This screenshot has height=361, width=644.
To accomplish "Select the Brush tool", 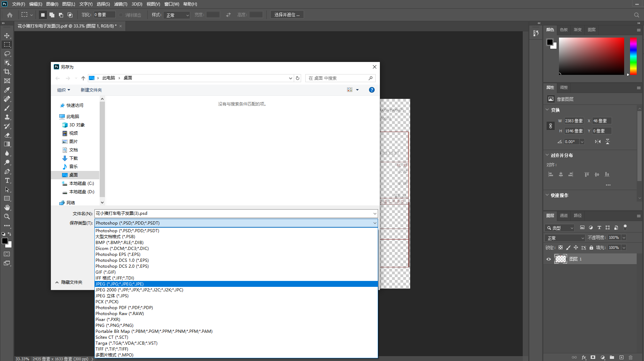I will click(x=7, y=108).
